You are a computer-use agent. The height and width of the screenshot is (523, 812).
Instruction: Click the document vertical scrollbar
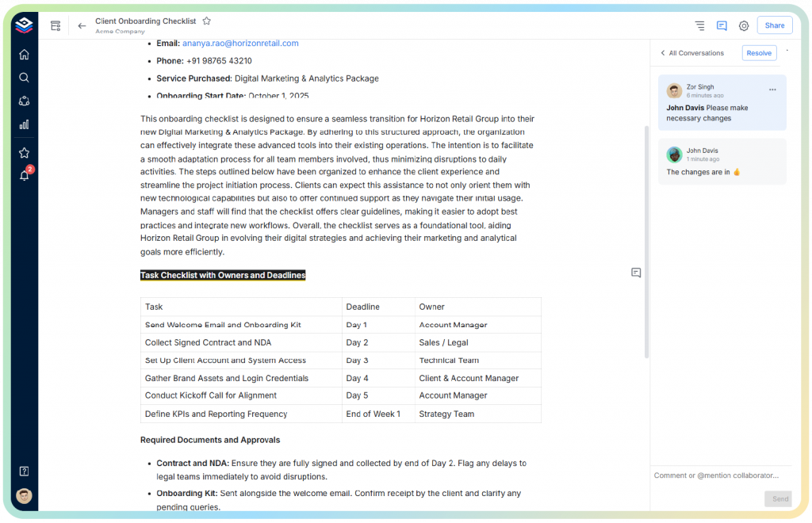click(x=646, y=242)
